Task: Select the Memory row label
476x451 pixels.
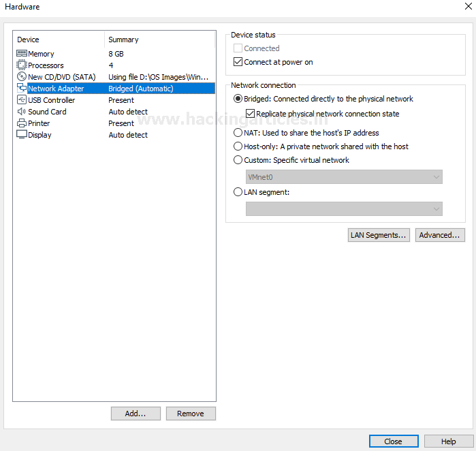Action: point(41,54)
